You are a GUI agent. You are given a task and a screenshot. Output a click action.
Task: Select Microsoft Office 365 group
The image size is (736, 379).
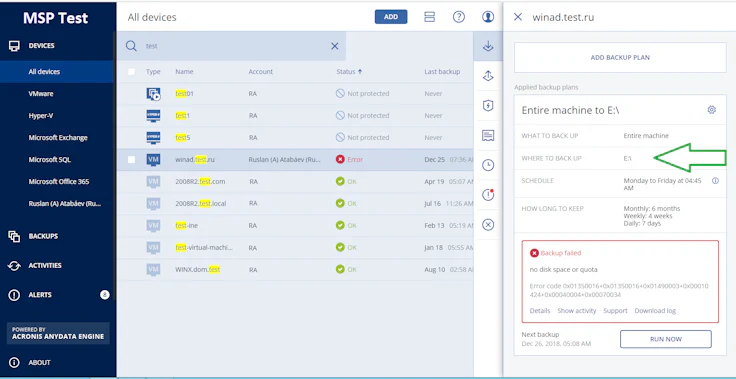pyautogui.click(x=59, y=181)
